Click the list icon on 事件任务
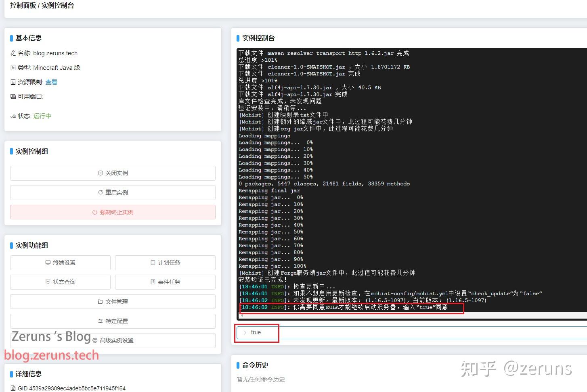The width and height of the screenshot is (587, 392). click(x=153, y=282)
